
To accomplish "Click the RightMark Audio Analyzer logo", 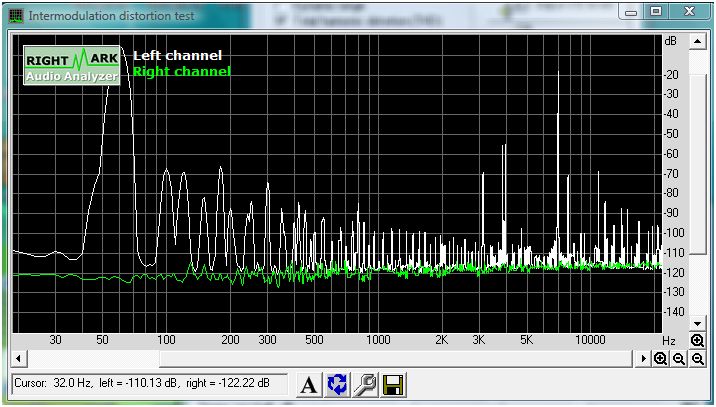I will pos(72,65).
